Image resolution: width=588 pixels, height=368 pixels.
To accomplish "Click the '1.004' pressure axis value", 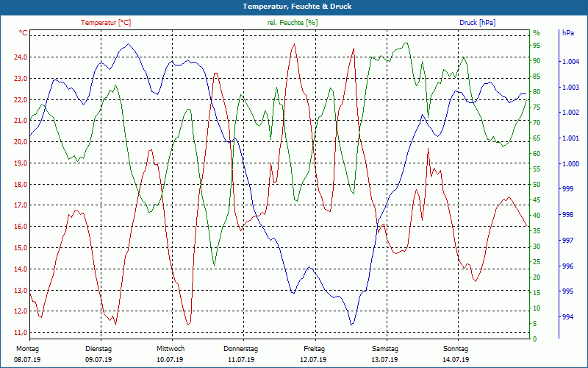I will (571, 62).
